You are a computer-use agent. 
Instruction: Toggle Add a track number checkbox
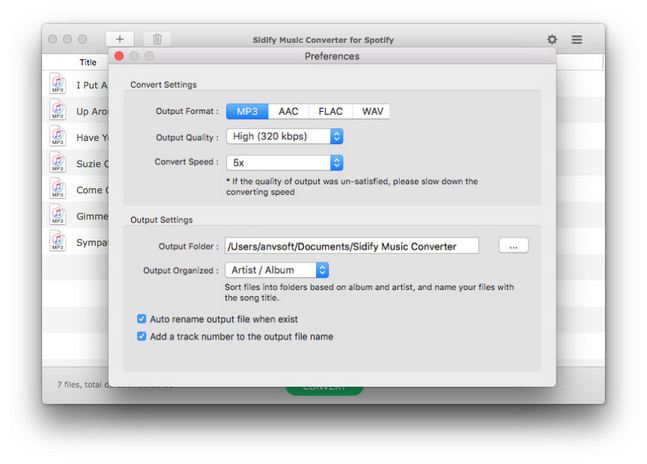coord(142,336)
